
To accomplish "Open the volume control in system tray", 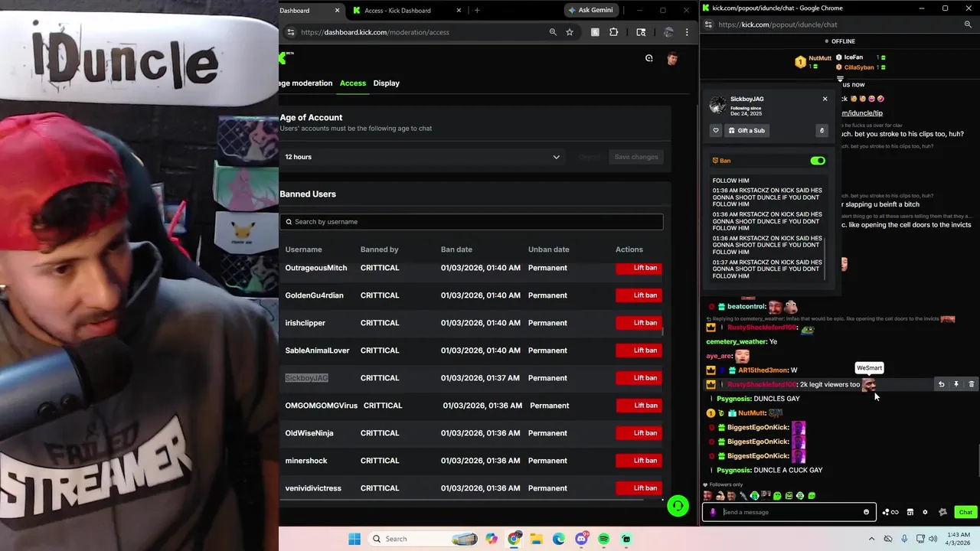I will pyautogui.click(x=933, y=539).
